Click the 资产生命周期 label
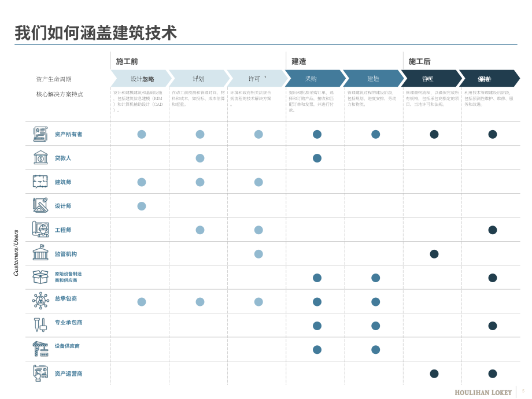 coord(54,79)
